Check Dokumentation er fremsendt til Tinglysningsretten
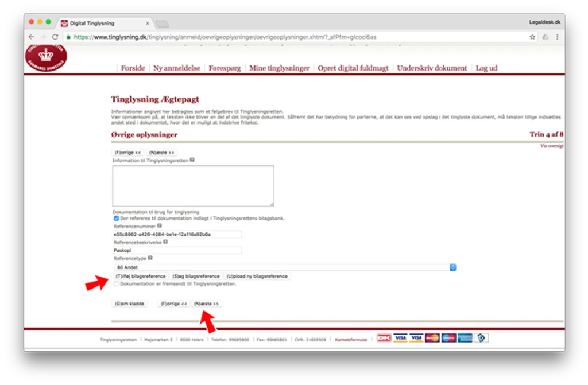 pos(116,284)
